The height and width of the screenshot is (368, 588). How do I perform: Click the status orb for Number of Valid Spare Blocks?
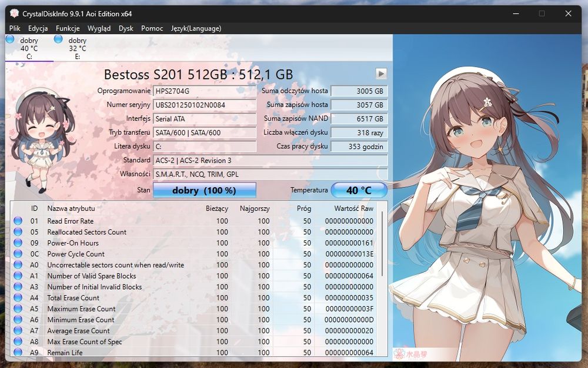(x=18, y=275)
